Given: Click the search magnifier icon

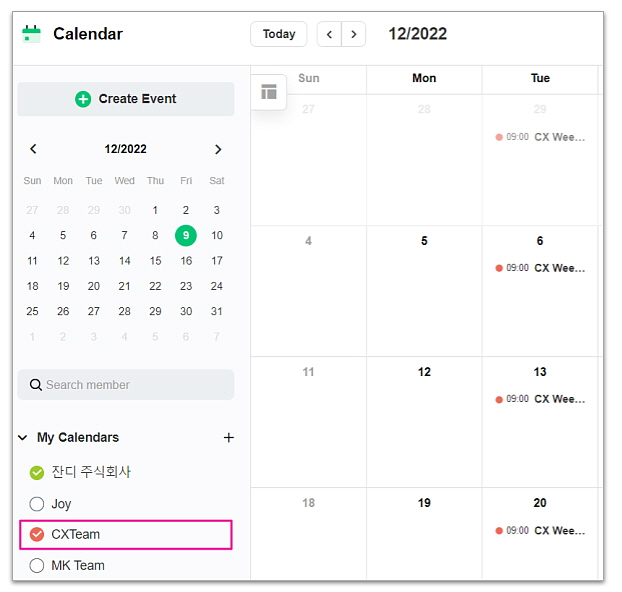Looking at the screenshot, I should (36, 385).
